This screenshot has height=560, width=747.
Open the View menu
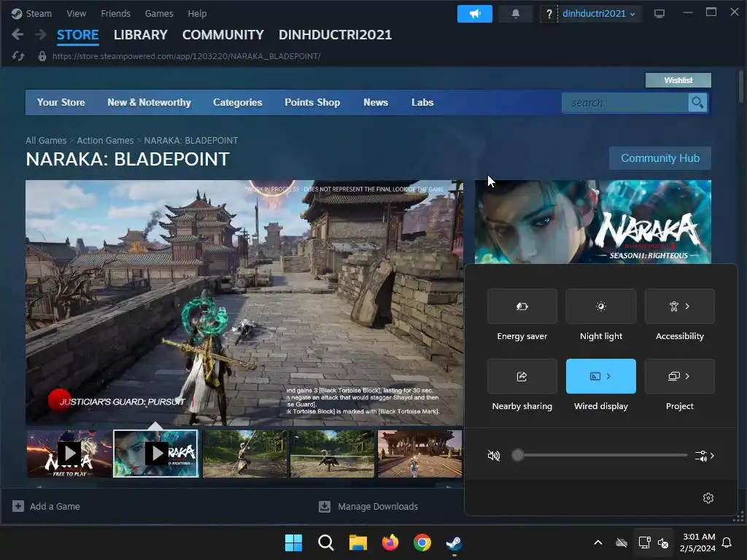[x=76, y=13]
